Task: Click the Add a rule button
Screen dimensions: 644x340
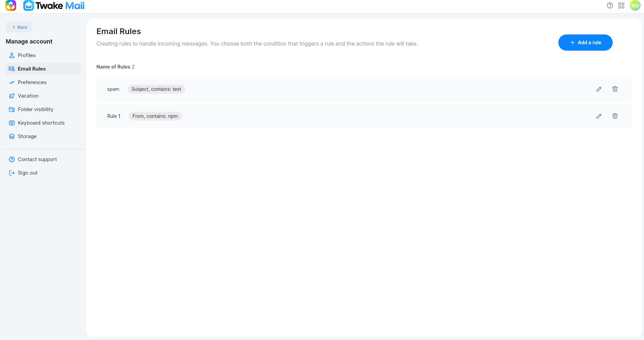Action: [x=585, y=43]
